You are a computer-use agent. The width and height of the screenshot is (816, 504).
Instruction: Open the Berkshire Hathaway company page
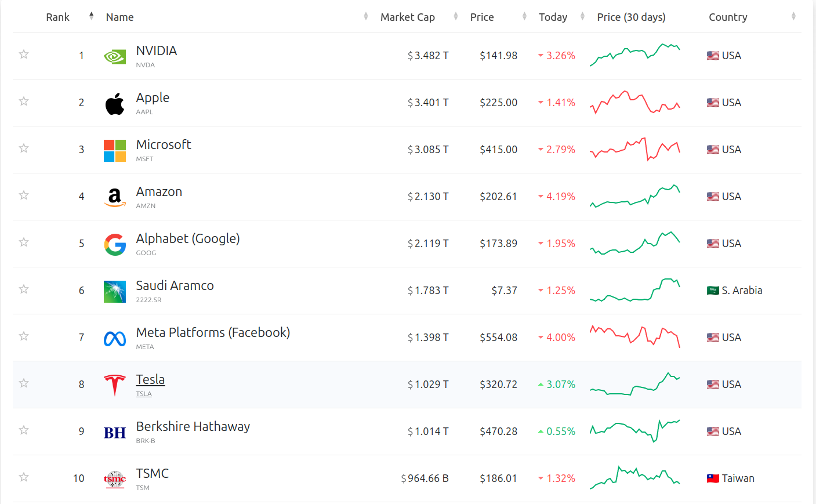[x=193, y=426]
